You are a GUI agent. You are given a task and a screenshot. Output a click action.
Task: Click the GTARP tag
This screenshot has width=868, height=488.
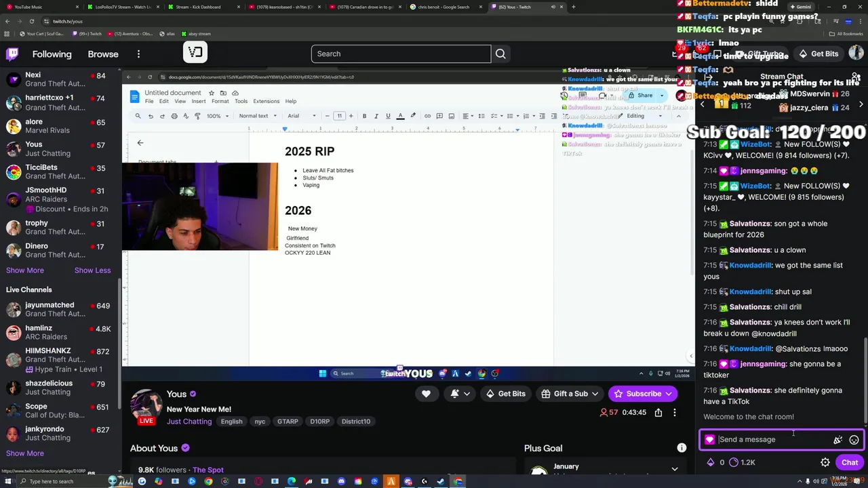click(288, 422)
